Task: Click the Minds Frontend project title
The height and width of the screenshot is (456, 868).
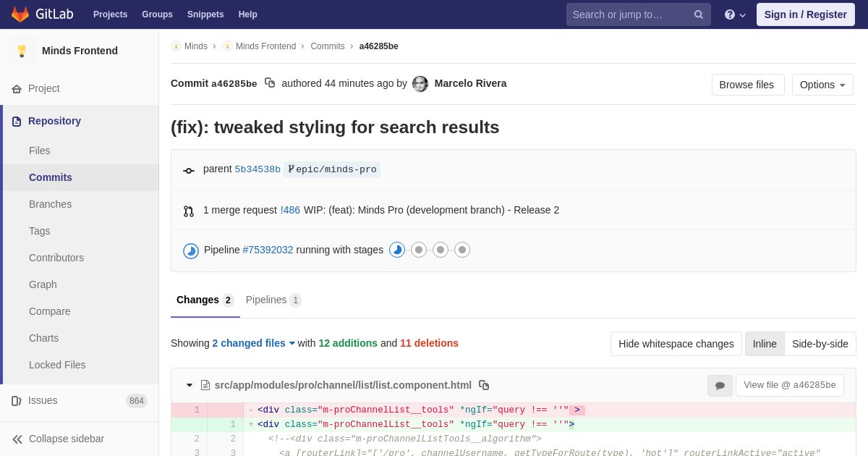Action: (80, 51)
